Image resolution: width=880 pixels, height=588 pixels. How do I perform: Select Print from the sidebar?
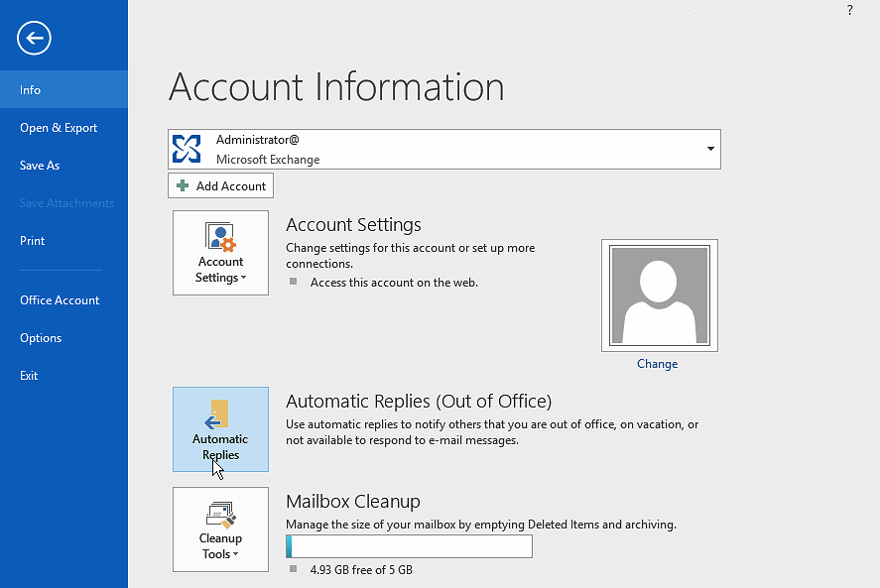[x=33, y=241]
